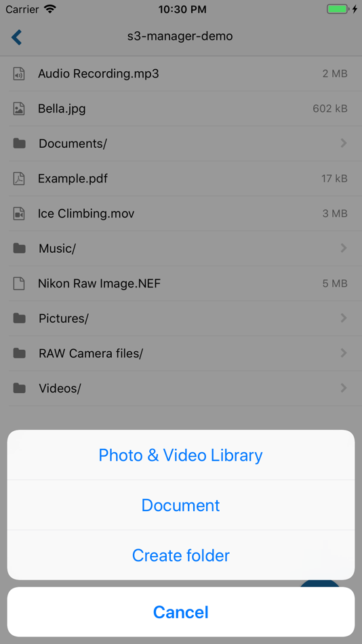Tap the folder icon beside RAW Camera files/
This screenshot has height=644, width=362.
click(x=19, y=353)
